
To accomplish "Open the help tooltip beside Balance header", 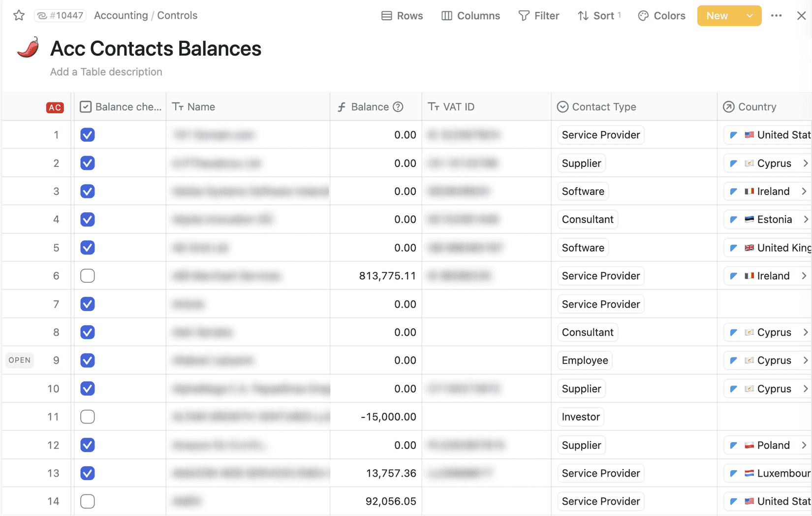I will (398, 106).
